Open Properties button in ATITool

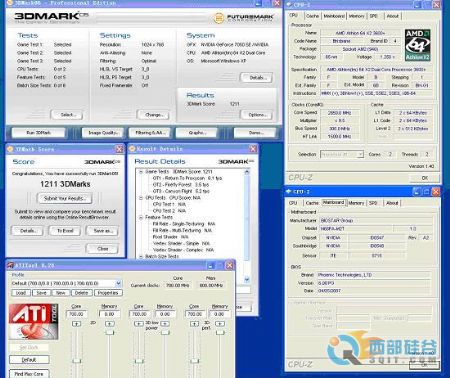(x=108, y=293)
